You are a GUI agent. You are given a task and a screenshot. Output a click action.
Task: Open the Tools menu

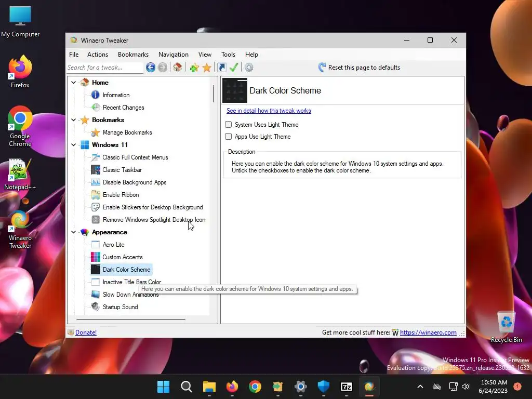228,54
